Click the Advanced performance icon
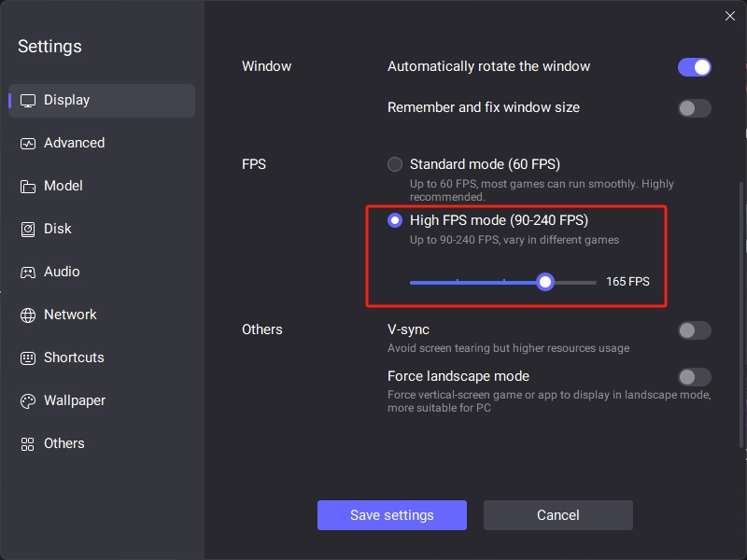Viewport: 747px width, 560px height. pyautogui.click(x=28, y=144)
